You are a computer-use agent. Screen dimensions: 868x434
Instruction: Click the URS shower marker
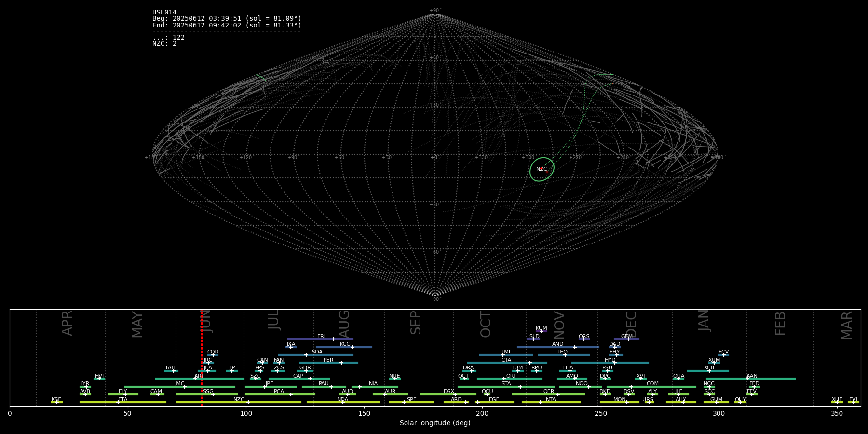649,402
